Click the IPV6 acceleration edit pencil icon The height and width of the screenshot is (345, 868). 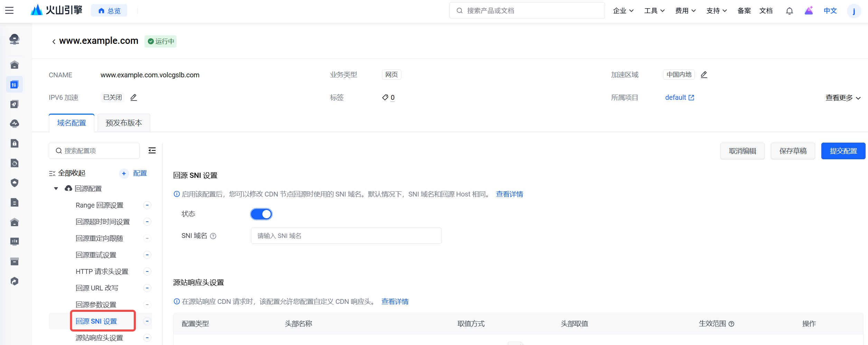point(133,97)
